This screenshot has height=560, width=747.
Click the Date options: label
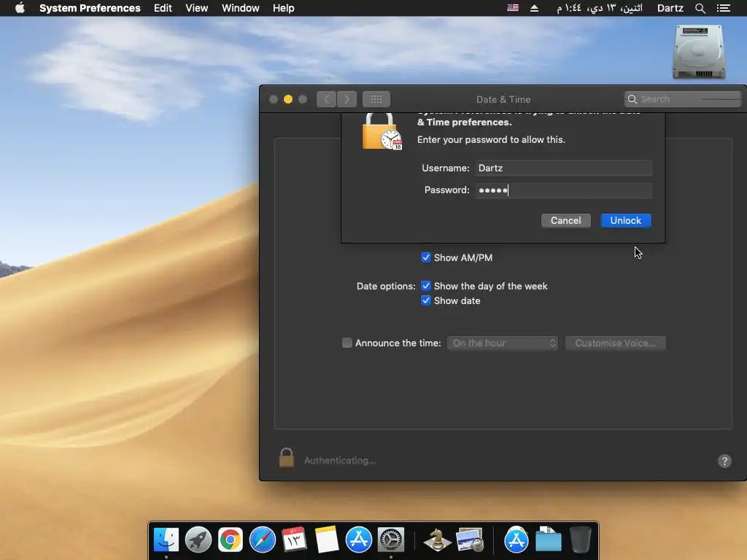click(x=386, y=286)
